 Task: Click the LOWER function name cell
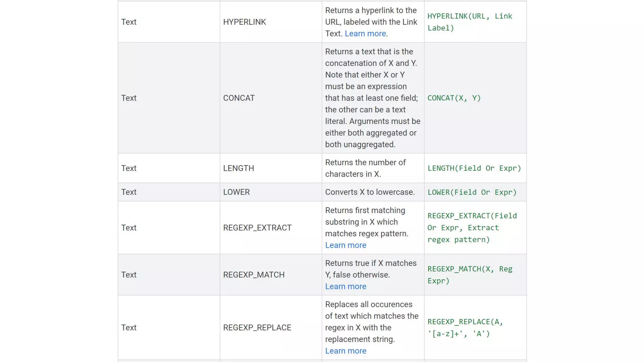pyautogui.click(x=236, y=192)
